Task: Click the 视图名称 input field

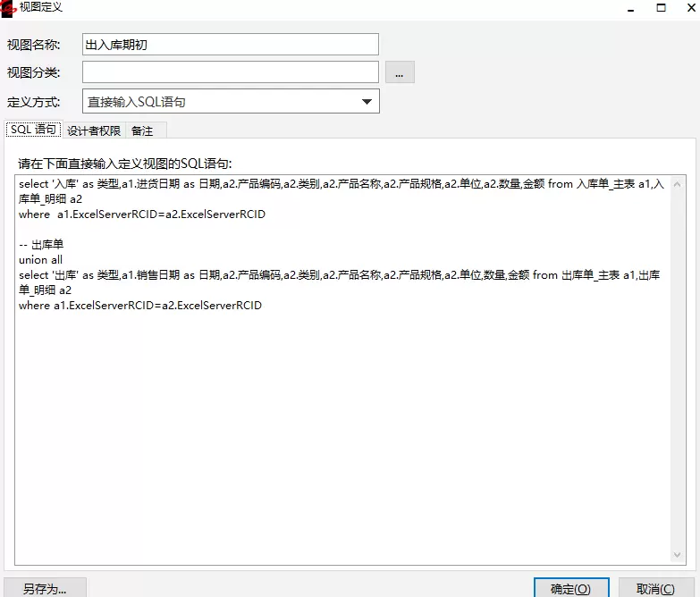Action: 231,44
